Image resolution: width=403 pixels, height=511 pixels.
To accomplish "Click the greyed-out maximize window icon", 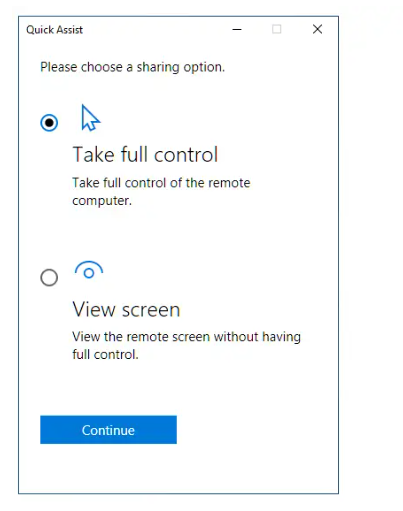I will click(x=276, y=29).
